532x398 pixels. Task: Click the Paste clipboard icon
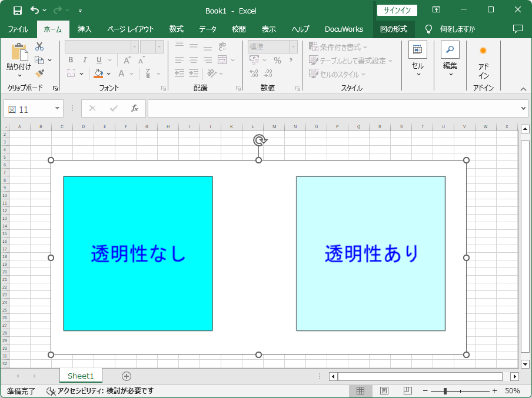(19, 52)
